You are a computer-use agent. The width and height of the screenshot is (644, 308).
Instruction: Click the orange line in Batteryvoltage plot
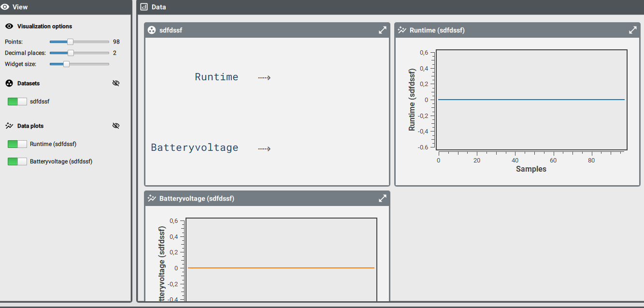[x=281, y=268]
